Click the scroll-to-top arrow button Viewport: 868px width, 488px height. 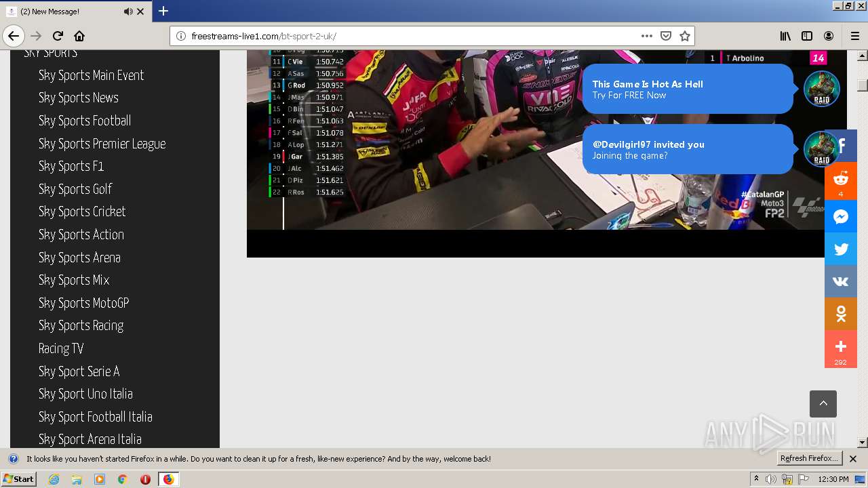[823, 404]
